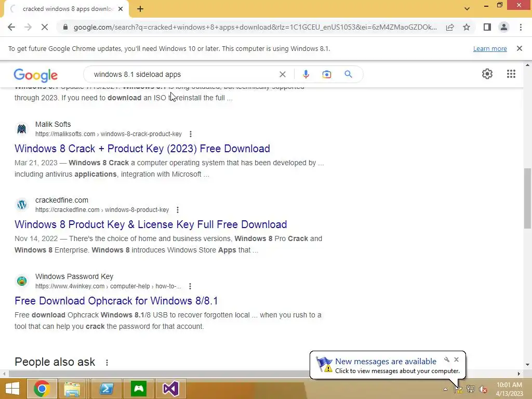
Task: Show hidden system tray icons
Action: [x=445, y=389]
